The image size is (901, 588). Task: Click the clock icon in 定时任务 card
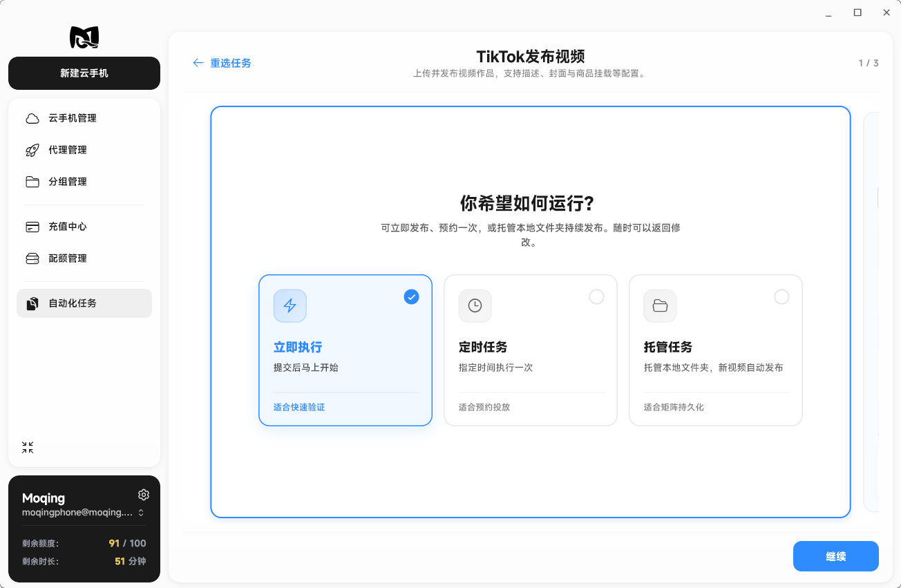(475, 305)
